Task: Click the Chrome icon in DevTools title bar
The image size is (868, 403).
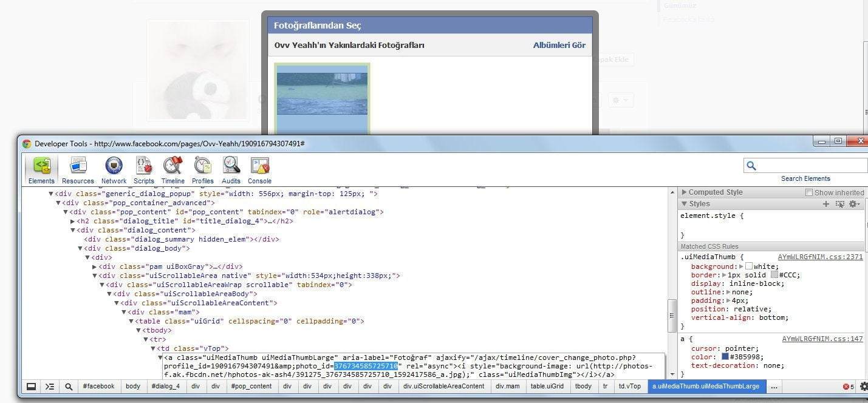Action: click(x=27, y=144)
